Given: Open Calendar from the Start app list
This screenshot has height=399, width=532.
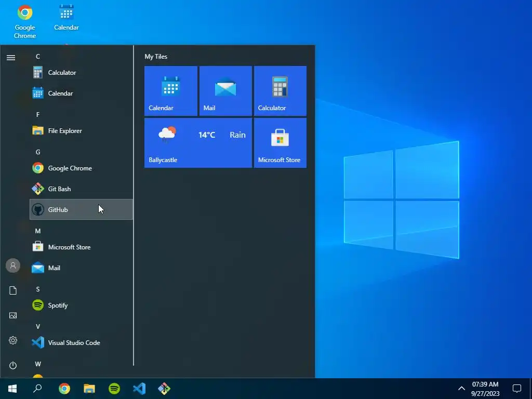Looking at the screenshot, I should tap(81, 94).
